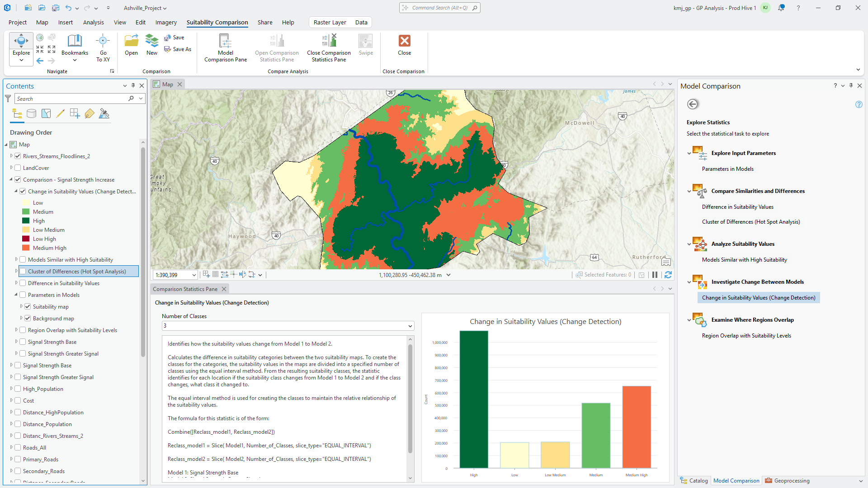Toggle the Background map layer checkbox

28,319
